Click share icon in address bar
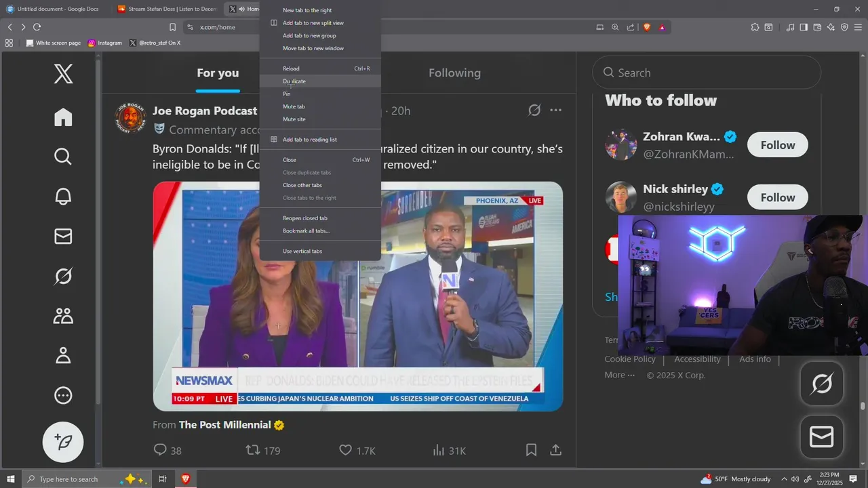This screenshot has width=868, height=488. pos(631,27)
